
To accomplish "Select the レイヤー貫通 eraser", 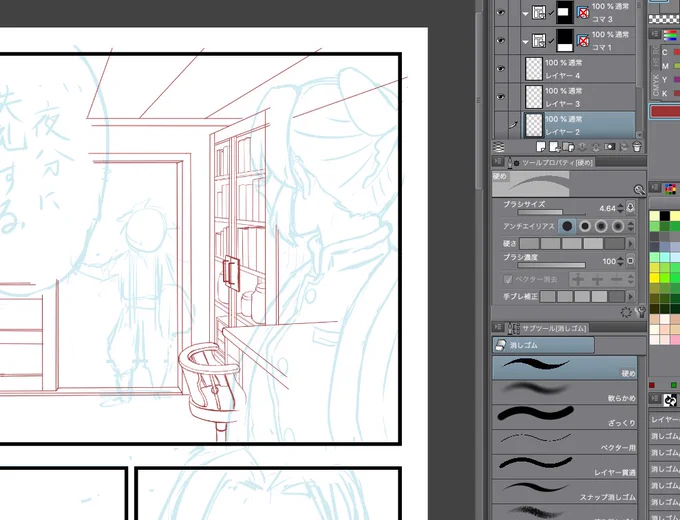I will click(x=565, y=467).
